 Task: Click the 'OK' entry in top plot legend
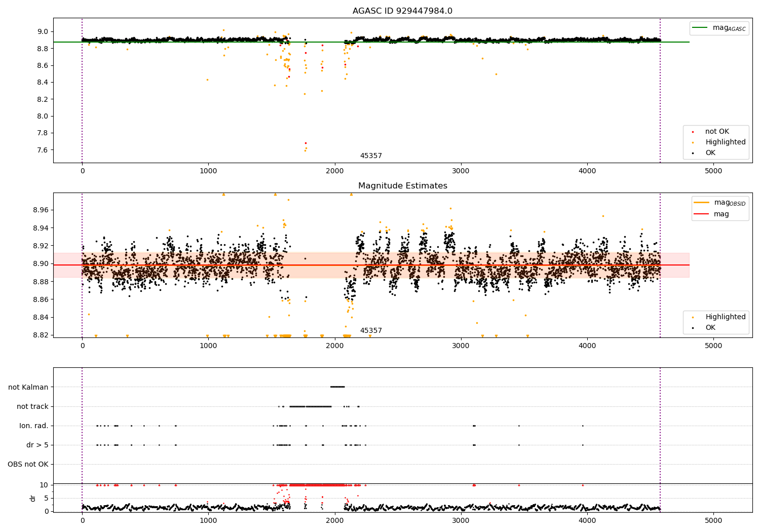coord(710,153)
